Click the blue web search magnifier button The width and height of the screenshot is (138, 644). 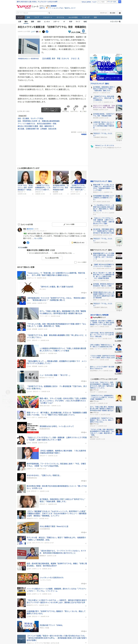120,2
